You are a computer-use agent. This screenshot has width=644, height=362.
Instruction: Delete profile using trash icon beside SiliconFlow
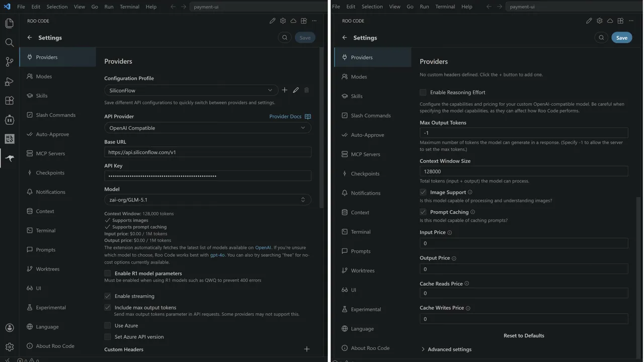pos(307,90)
